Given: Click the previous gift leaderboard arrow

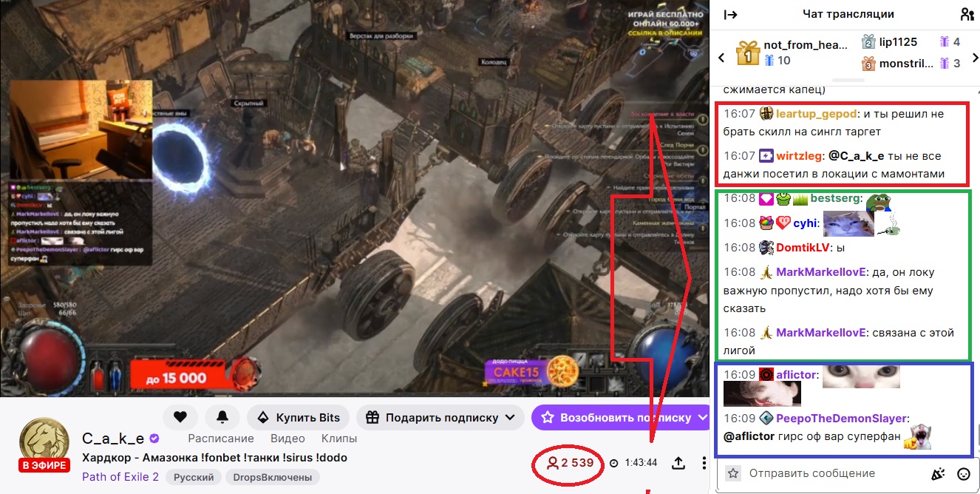Looking at the screenshot, I should (721, 58).
